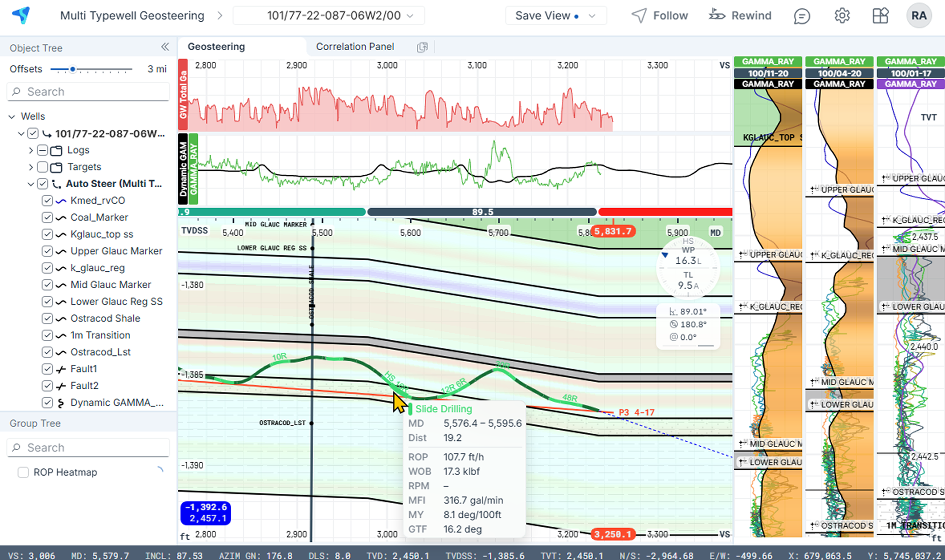945x560 pixels.
Task: Switch to the Correlation Panel tab
Action: [x=355, y=47]
